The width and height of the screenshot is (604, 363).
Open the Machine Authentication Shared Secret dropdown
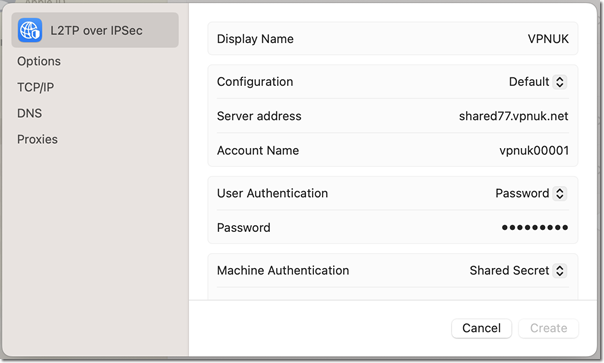pos(518,271)
